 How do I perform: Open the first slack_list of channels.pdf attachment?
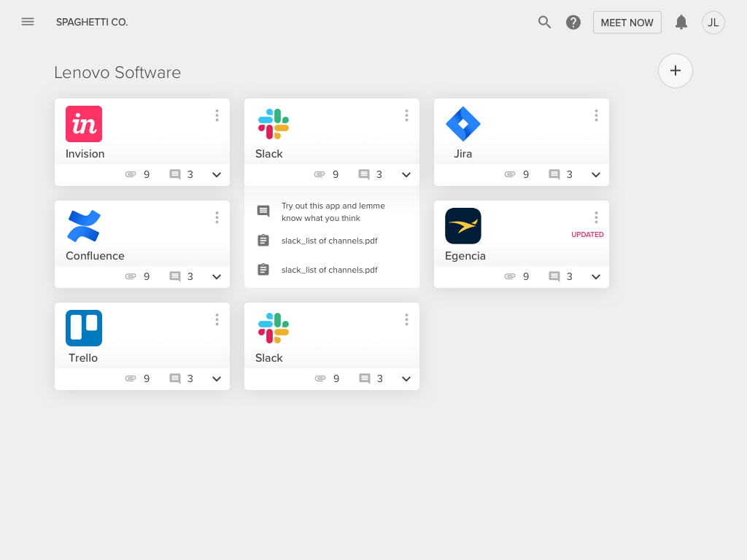(329, 241)
